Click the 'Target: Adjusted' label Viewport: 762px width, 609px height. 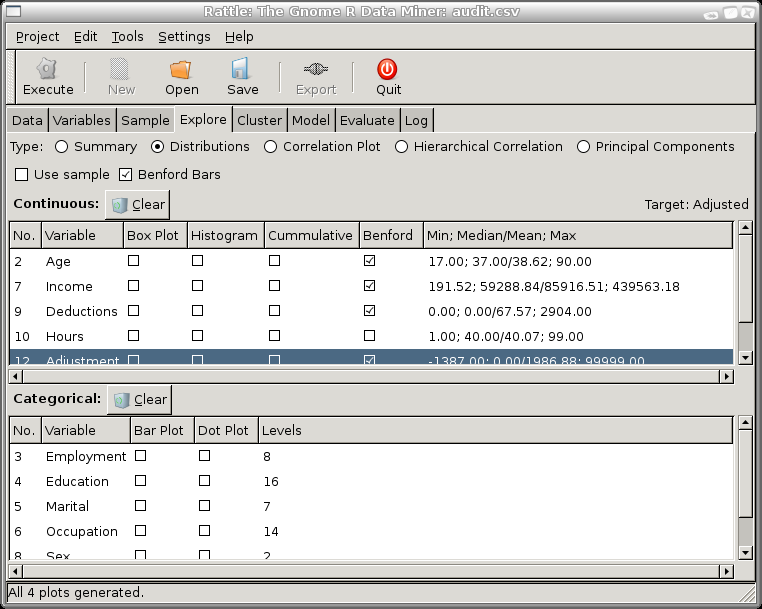[x=696, y=205]
